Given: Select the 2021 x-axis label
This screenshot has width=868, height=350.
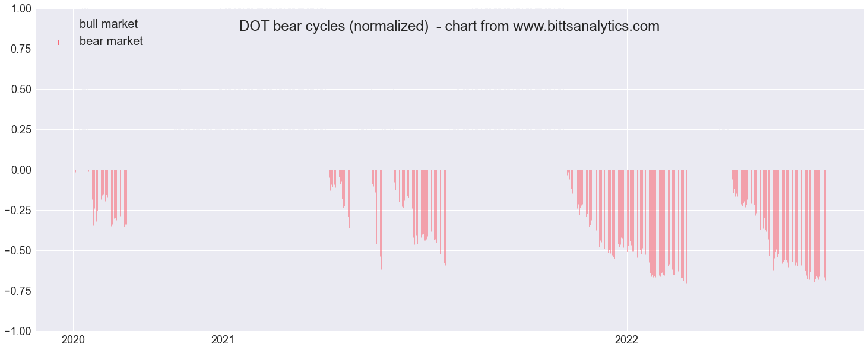Looking at the screenshot, I should click(x=223, y=340).
